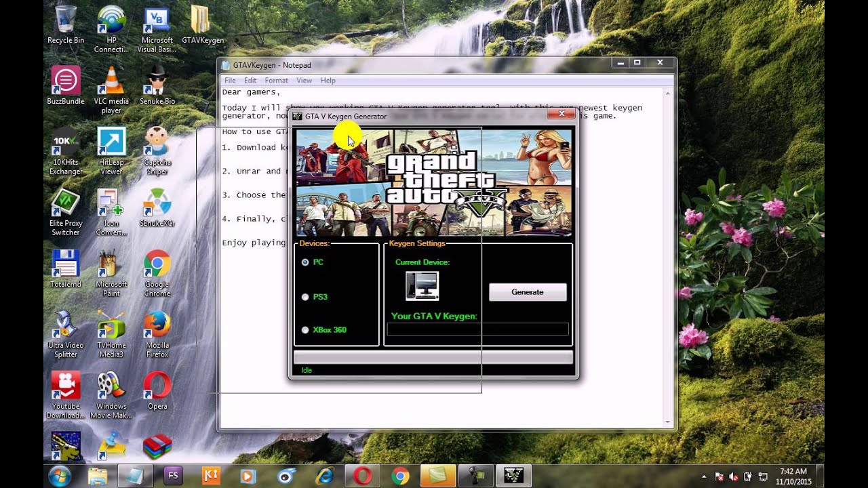The width and height of the screenshot is (868, 488).
Task: Select the Microsoft Paint desktop icon
Action: [111, 273]
